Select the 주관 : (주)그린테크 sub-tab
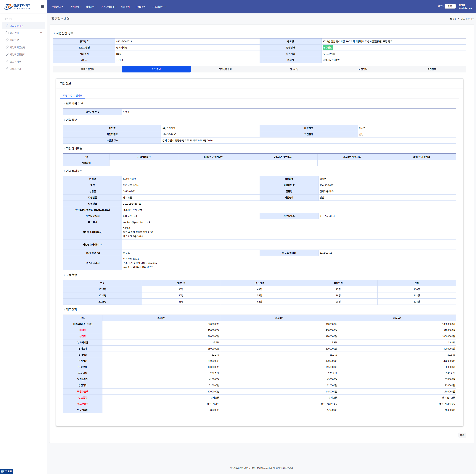 pos(73,96)
